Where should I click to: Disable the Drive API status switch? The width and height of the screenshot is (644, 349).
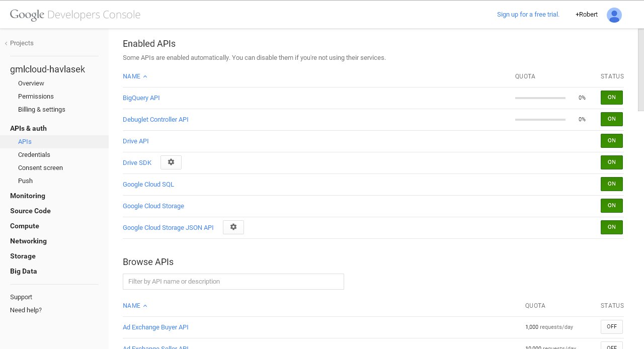tap(611, 141)
